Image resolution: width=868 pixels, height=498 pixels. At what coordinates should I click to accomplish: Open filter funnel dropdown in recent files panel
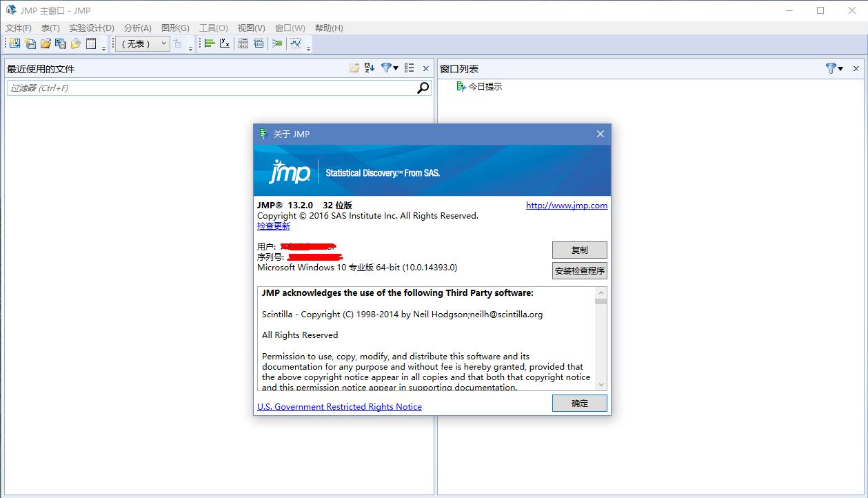[390, 68]
